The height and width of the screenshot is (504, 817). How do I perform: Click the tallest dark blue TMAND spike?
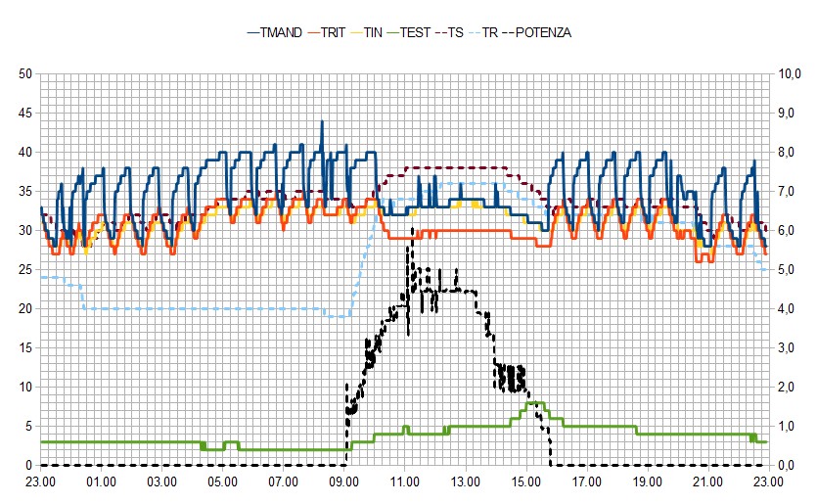322,123
